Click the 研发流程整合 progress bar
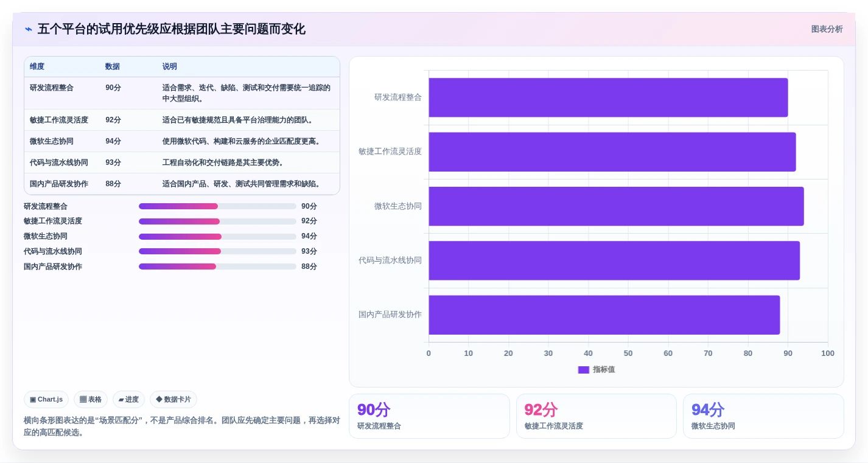 217,206
